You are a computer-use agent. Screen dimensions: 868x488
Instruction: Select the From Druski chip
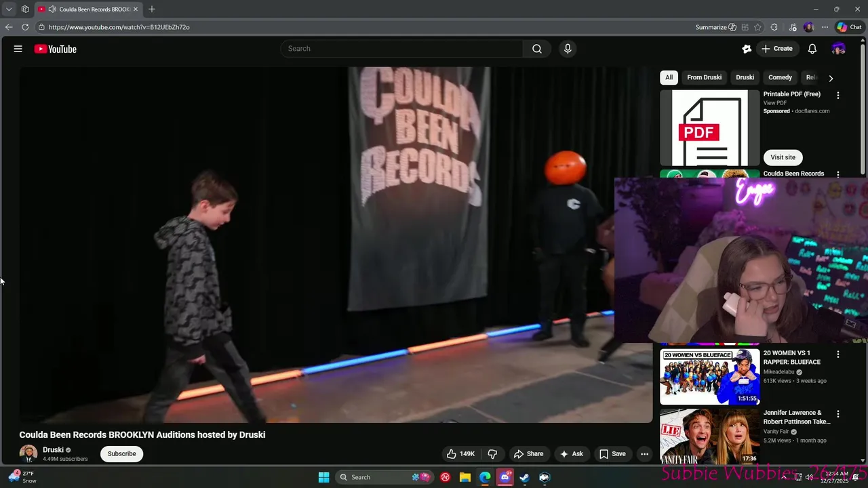[x=704, y=77]
